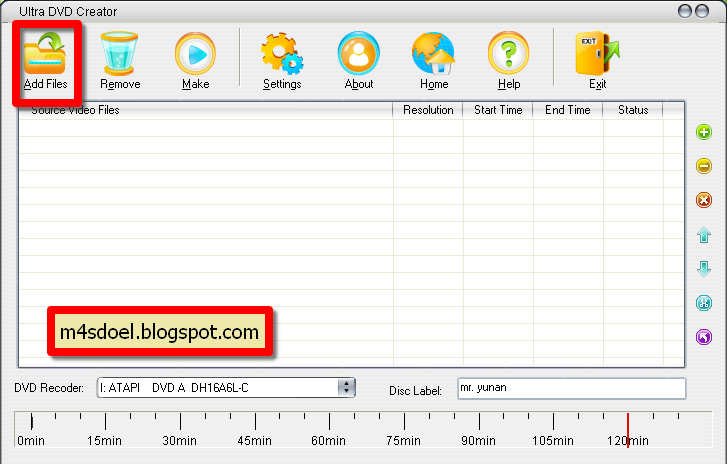Image resolution: width=727 pixels, height=464 pixels.
Task: Click the 0min mark on duration ruler
Action: [x=32, y=422]
